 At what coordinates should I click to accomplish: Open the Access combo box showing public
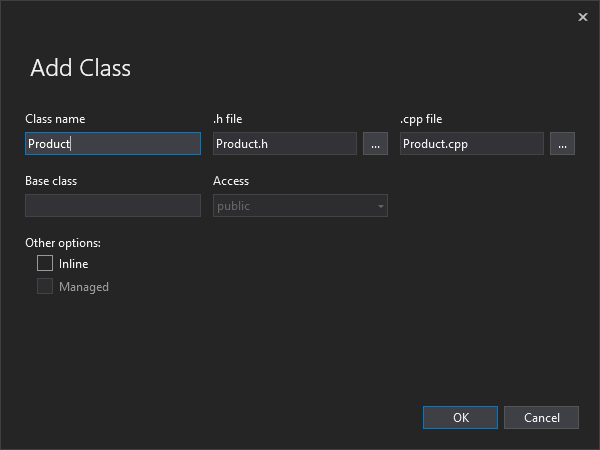click(x=300, y=205)
